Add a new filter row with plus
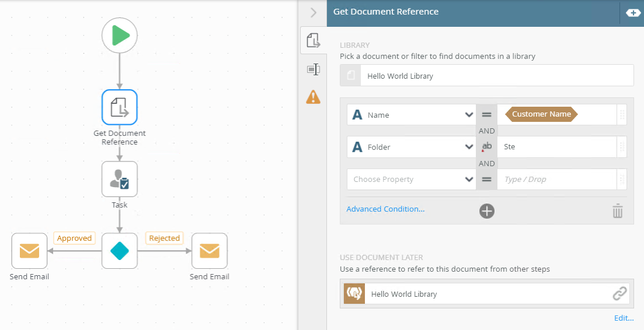 [x=487, y=211]
